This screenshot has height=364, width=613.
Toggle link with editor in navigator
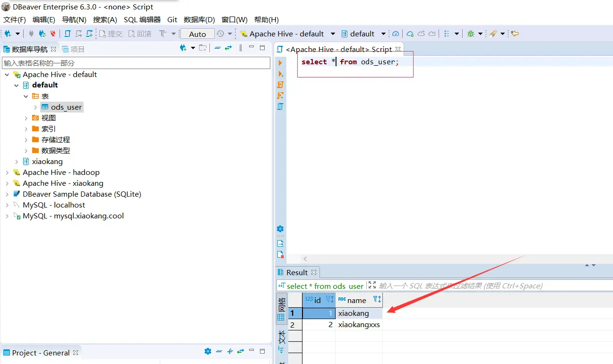[228, 48]
